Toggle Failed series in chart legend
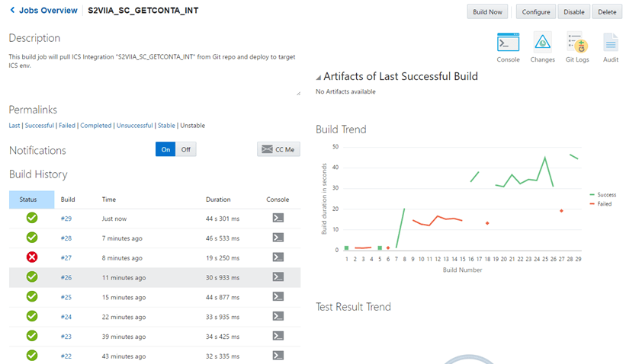The width and height of the screenshot is (626, 364). coord(602,204)
